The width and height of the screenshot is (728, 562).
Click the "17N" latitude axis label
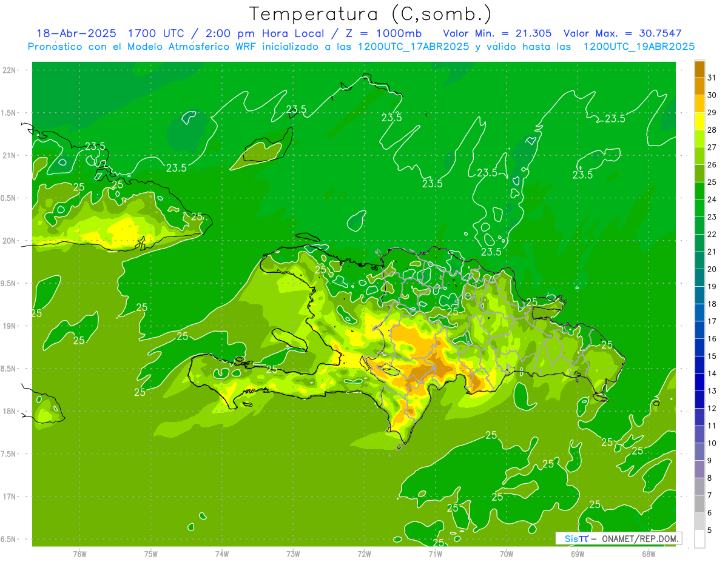pos(10,497)
